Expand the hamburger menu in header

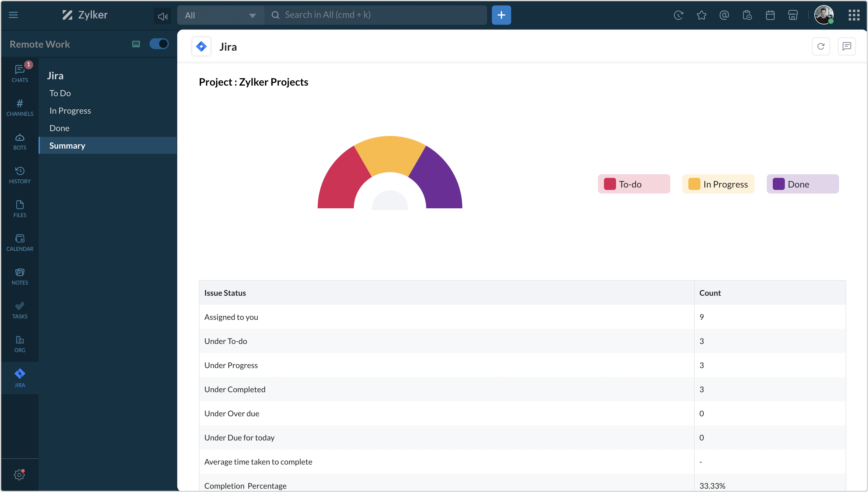pyautogui.click(x=13, y=15)
